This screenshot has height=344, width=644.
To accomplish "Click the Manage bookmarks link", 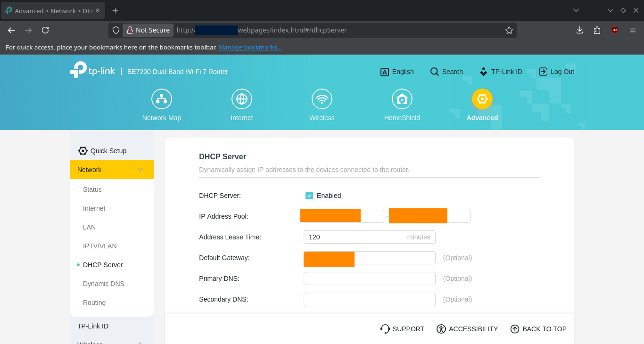I will (250, 47).
